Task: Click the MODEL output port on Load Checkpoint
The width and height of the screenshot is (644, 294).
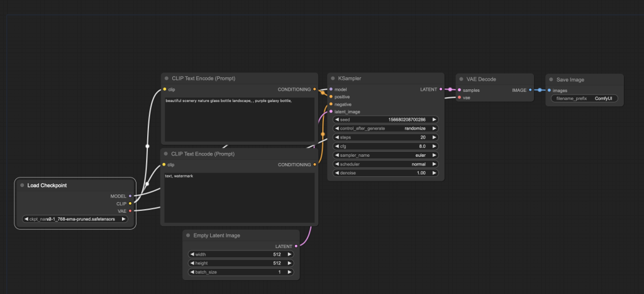Action: pos(130,196)
